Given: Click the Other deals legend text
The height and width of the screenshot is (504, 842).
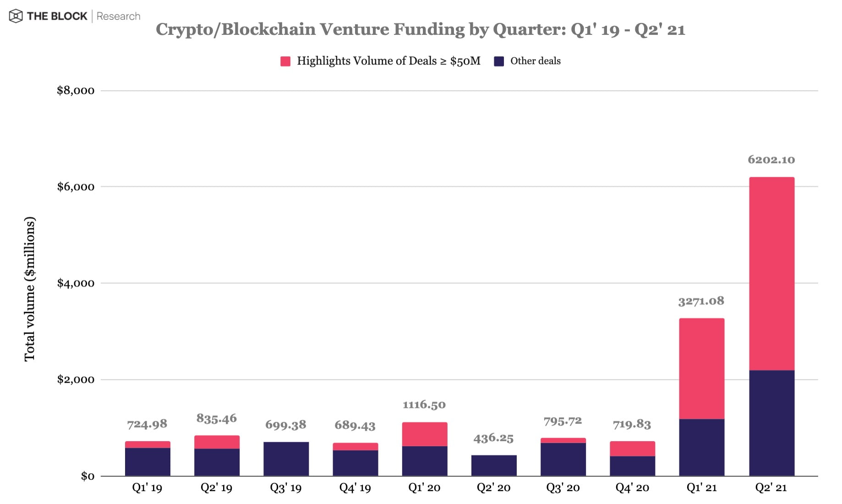Looking at the screenshot, I should point(535,61).
